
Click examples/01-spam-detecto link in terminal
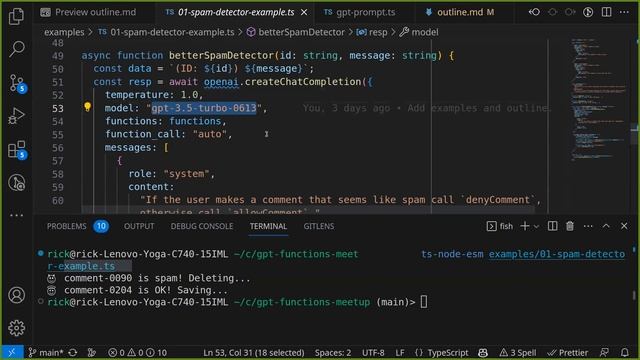(x=557, y=254)
